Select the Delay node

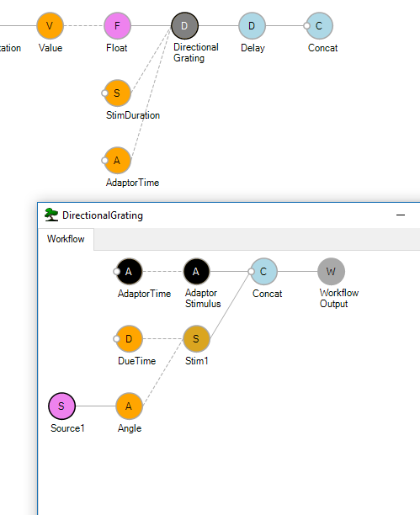pyautogui.click(x=252, y=26)
